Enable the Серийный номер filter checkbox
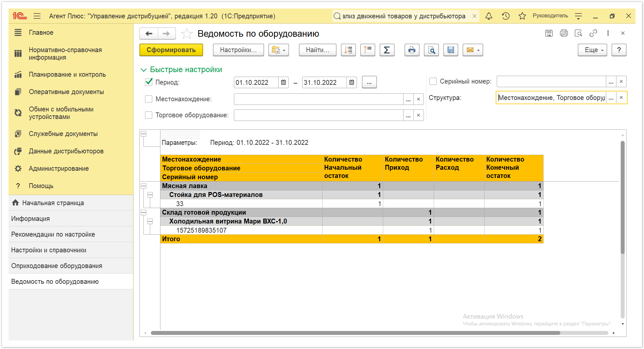644x349 pixels. [433, 81]
